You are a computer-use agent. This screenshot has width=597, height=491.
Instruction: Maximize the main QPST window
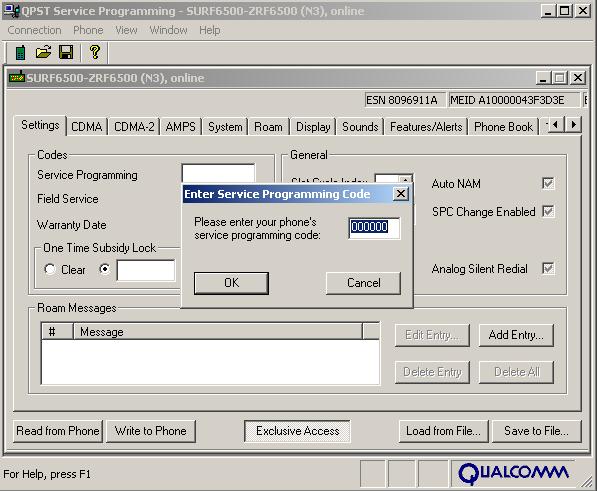point(565,11)
